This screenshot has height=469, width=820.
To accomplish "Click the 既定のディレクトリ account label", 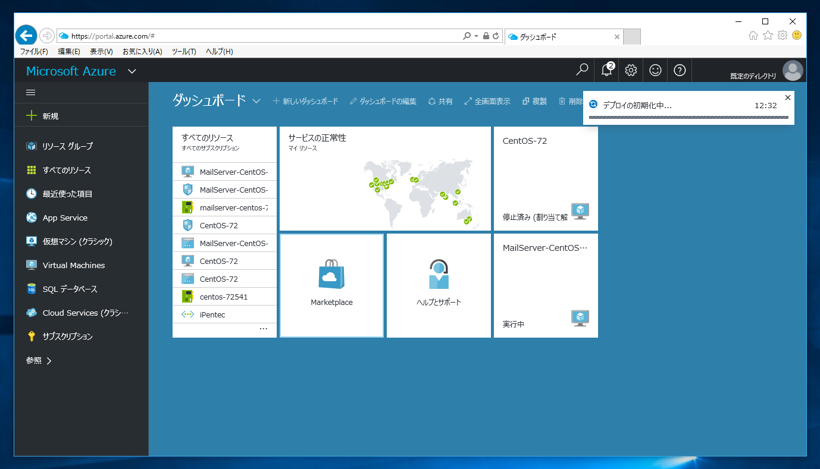I will coord(753,76).
